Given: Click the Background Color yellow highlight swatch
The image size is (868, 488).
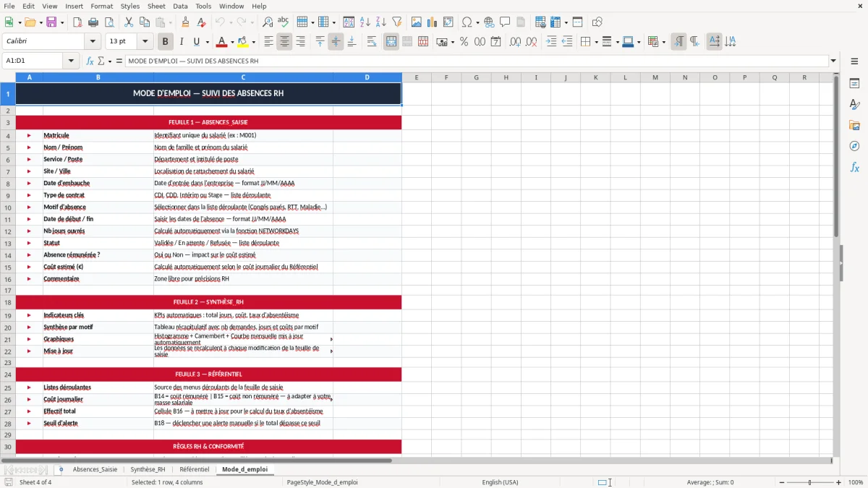Looking at the screenshot, I should (243, 42).
